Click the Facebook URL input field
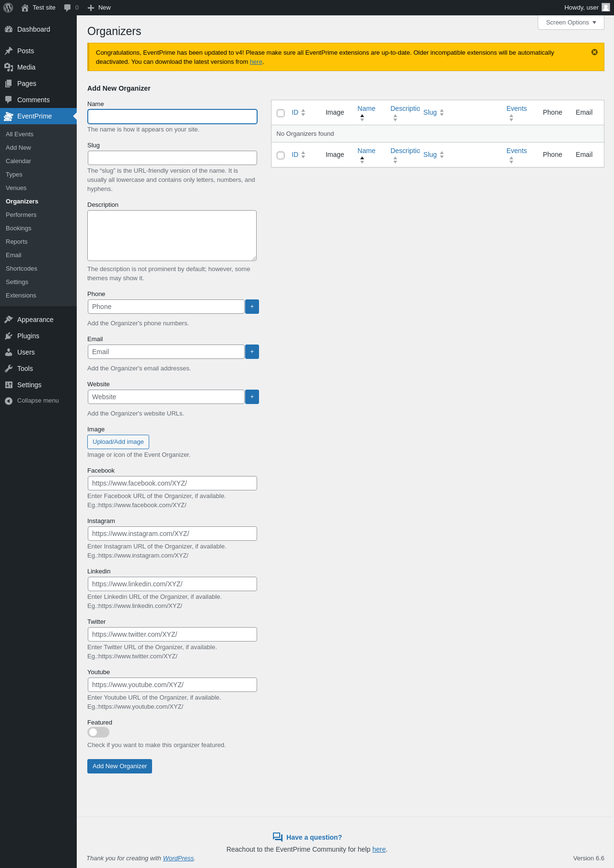This screenshot has width=614, height=868. click(x=172, y=483)
